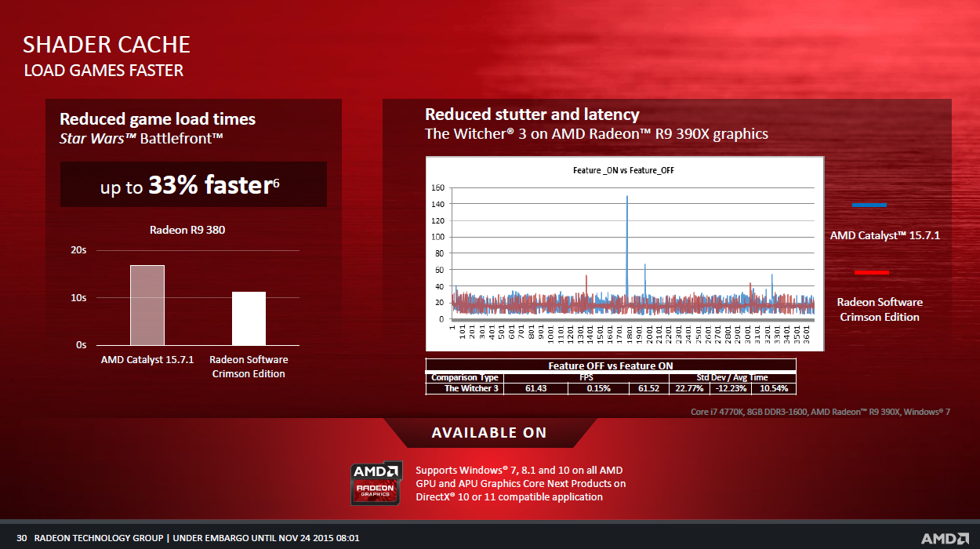Click the 'Feature _ON vs Feature_OFF' chart title
The width and height of the screenshot is (980, 549).
pyautogui.click(x=624, y=170)
